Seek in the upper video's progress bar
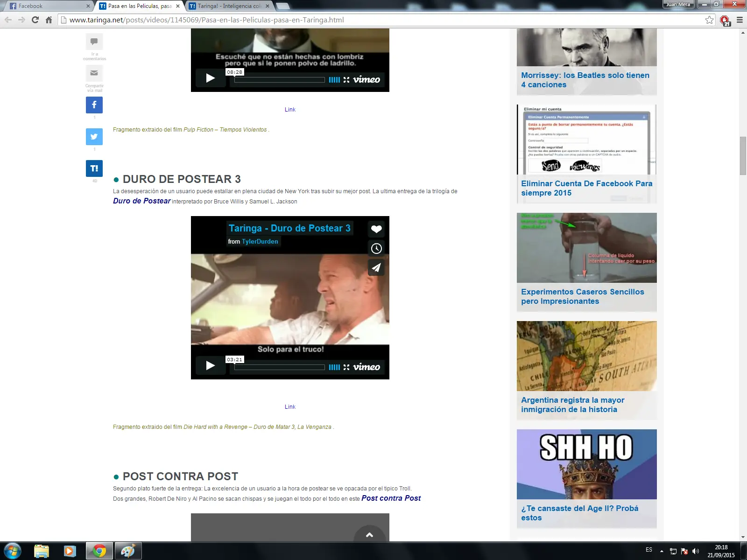The height and width of the screenshot is (560, 747). tap(280, 80)
